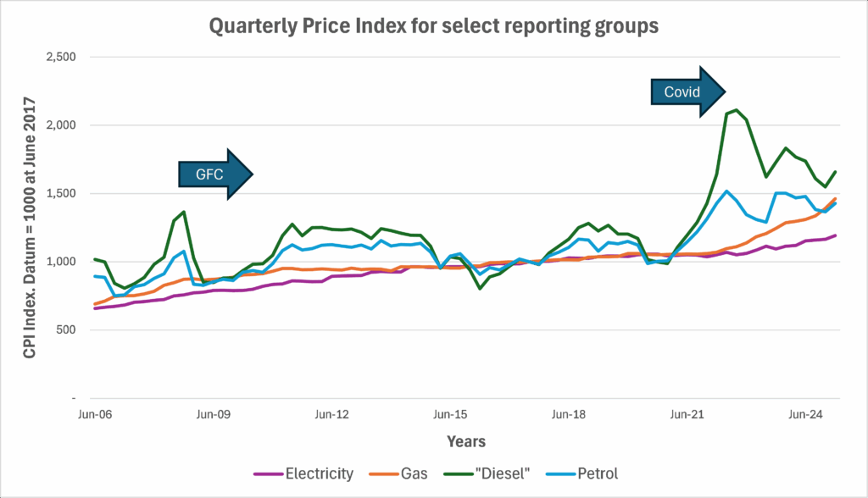Select the chart title text
The height and width of the screenshot is (498, 868).
[432, 26]
